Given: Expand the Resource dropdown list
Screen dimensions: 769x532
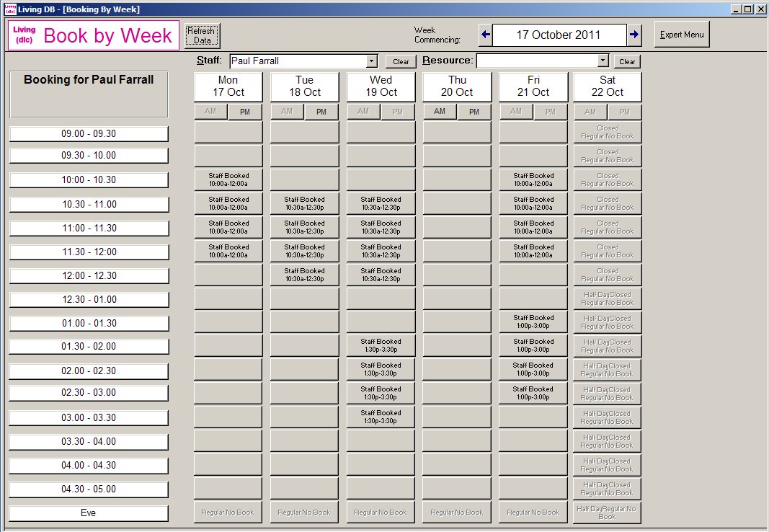Looking at the screenshot, I should (603, 61).
